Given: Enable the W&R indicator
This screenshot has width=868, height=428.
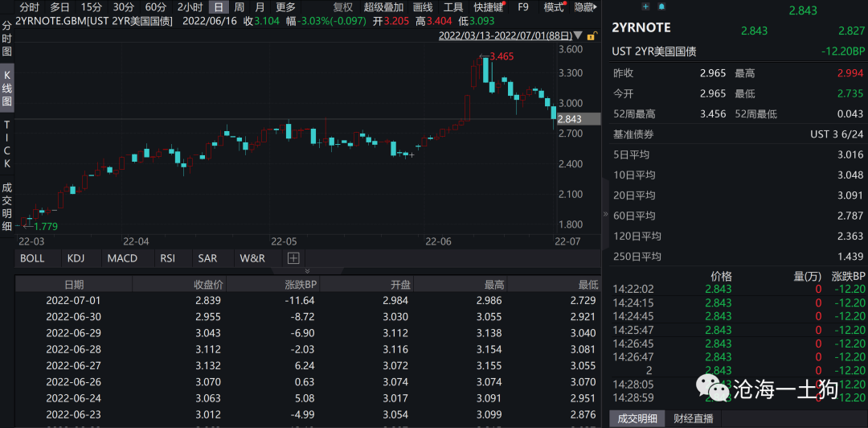Looking at the screenshot, I should (252, 258).
